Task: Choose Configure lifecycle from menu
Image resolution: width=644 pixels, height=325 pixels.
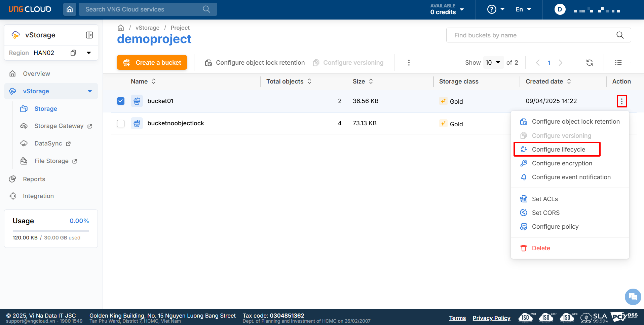Action: [x=558, y=150]
